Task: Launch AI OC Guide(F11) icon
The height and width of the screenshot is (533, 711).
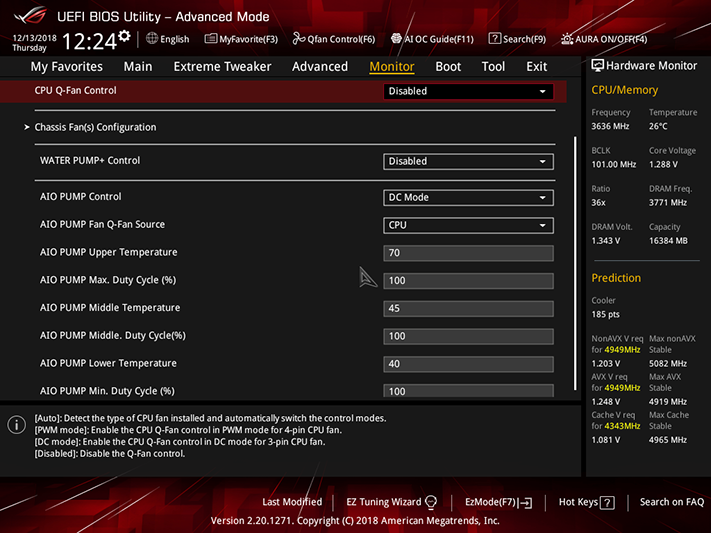Action: pos(396,39)
